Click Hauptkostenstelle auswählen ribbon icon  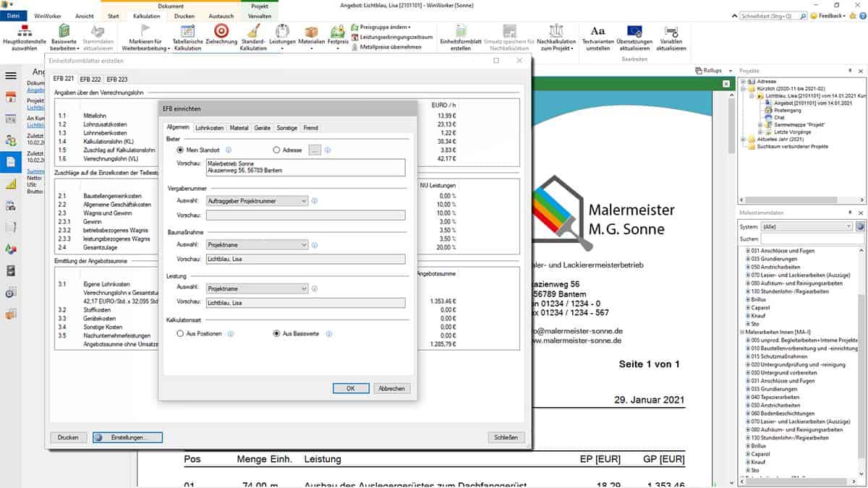point(24,38)
